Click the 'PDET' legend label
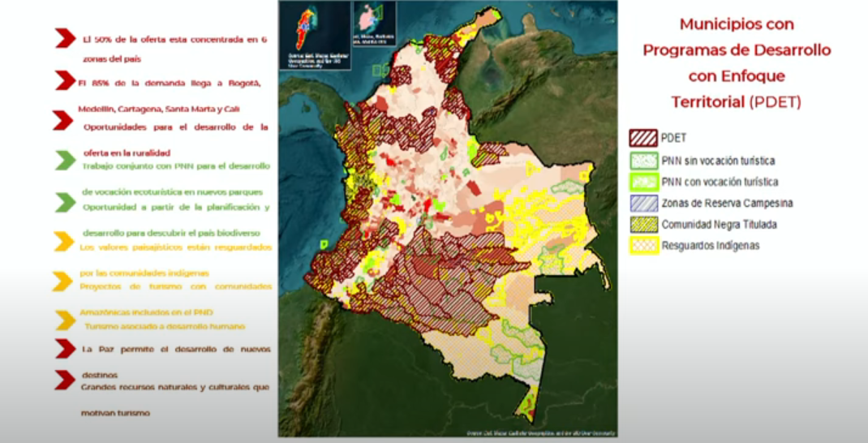This screenshot has height=443, width=868. [673, 138]
